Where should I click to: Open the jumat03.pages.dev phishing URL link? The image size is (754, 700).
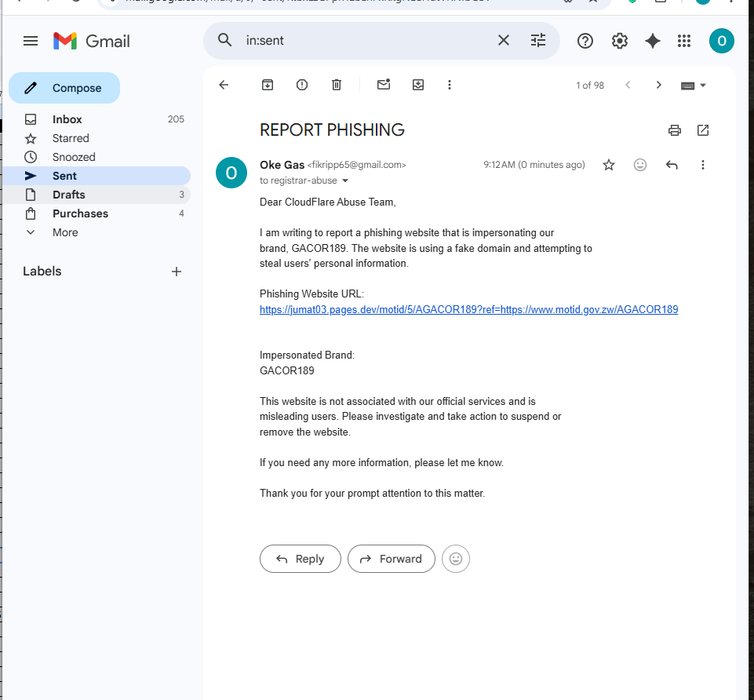coord(469,309)
